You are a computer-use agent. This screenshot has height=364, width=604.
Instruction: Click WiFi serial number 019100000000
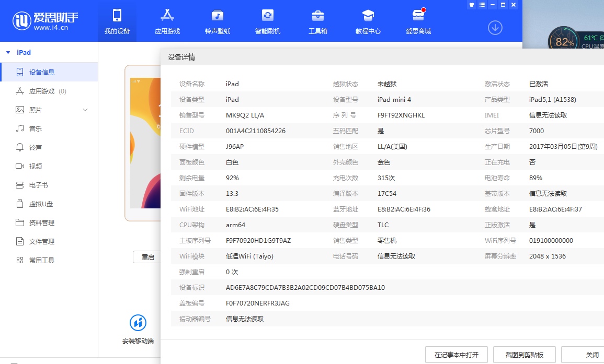click(x=551, y=240)
